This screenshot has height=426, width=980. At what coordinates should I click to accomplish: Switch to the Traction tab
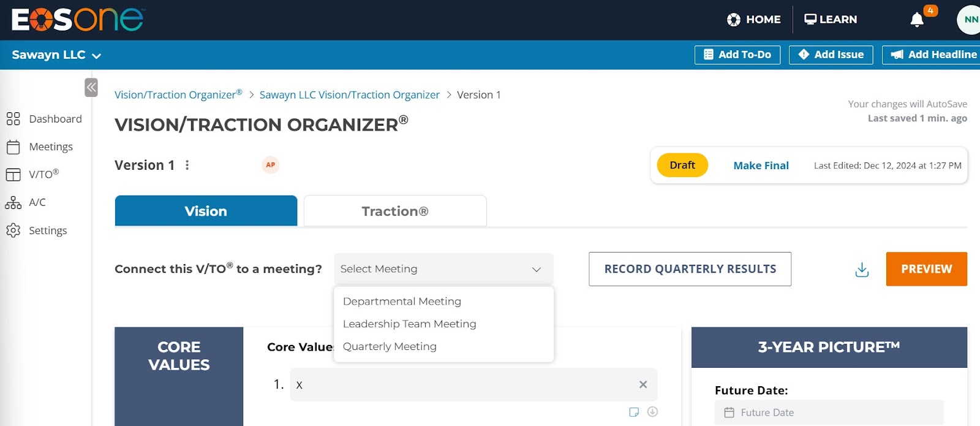(395, 211)
